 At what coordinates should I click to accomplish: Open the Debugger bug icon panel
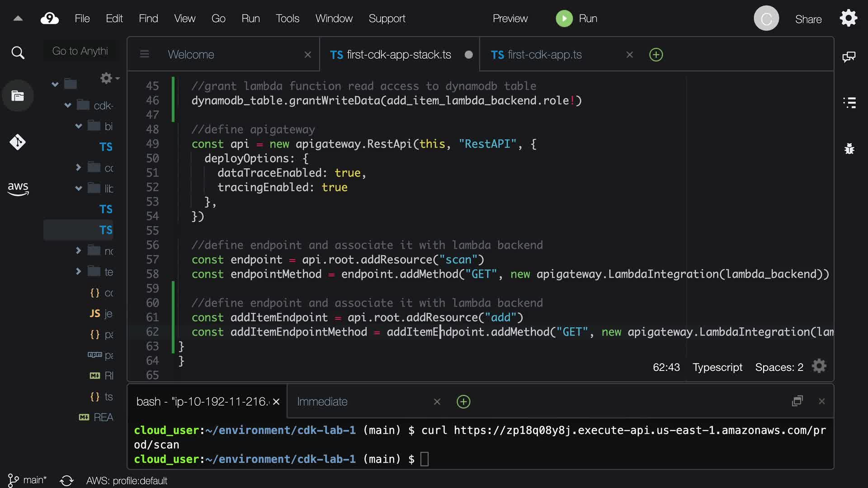click(849, 149)
